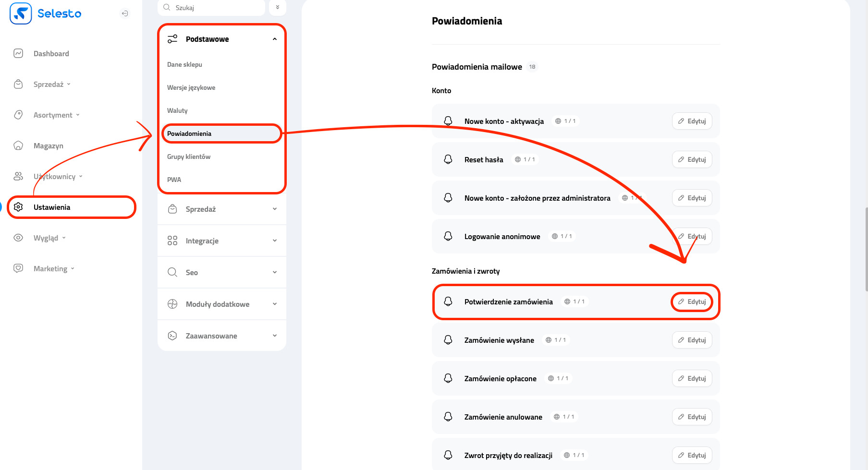Viewport: 868px width, 470px height.
Task: Click the Ustawienia gear icon
Action: click(18, 207)
